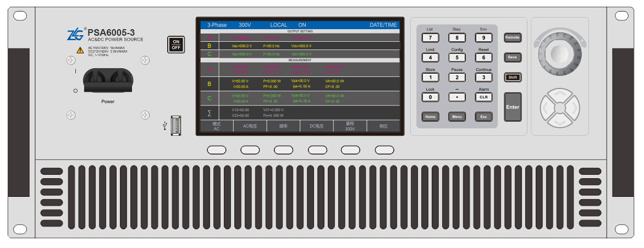Open the Menu with the Menu key

pos(456,117)
